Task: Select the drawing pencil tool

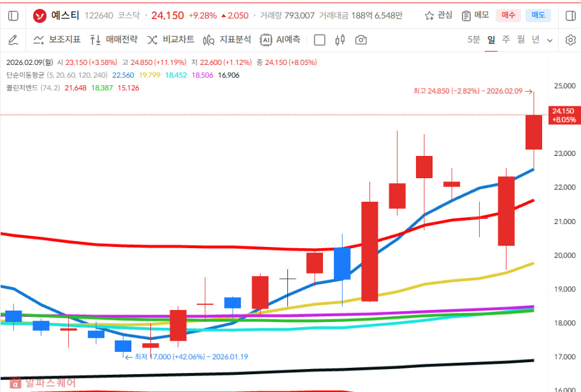Action: [14, 39]
